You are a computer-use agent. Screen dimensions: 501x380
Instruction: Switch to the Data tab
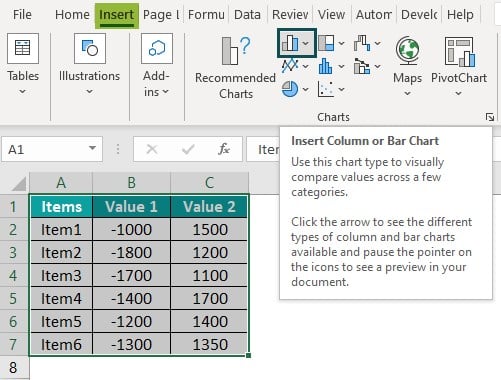point(247,15)
